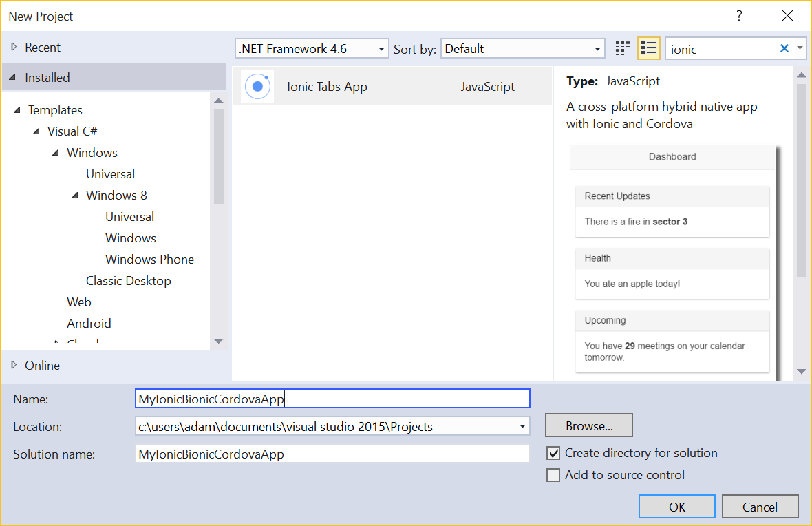Expand the Online section

pyautogui.click(x=14, y=365)
